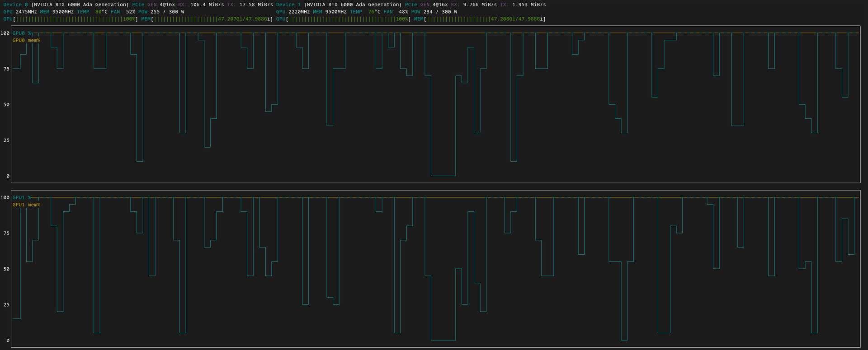Click the memory bar showing 47.208Gi/47.988Gi
Viewport: 868px width, 350px height.
pyautogui.click(x=480, y=19)
